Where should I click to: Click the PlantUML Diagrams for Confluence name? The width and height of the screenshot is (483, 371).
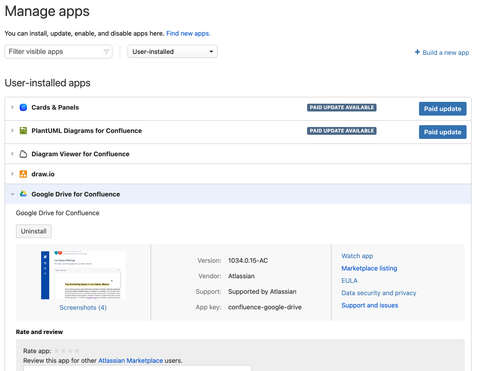[x=87, y=131]
